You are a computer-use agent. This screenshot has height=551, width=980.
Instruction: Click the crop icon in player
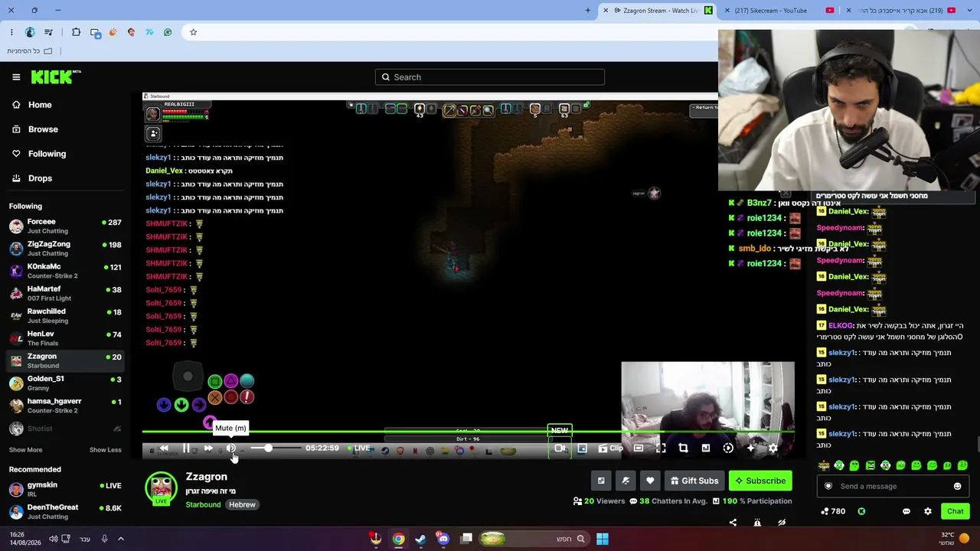click(683, 448)
